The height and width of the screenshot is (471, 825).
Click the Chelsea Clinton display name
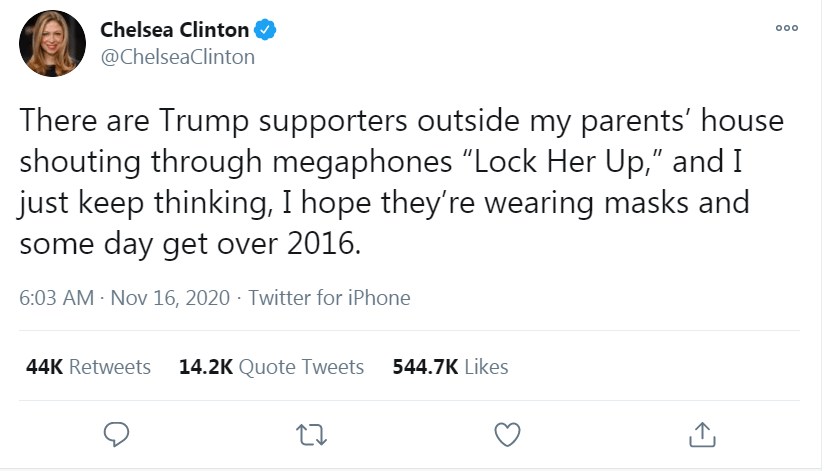(174, 29)
